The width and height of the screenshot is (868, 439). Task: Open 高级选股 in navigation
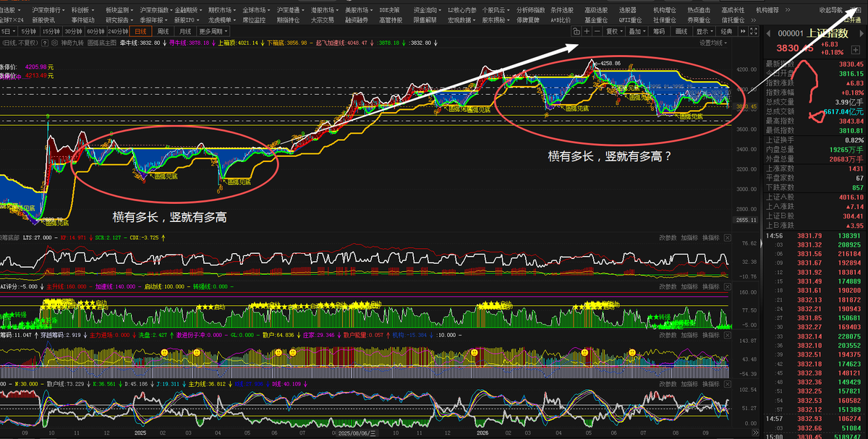click(596, 10)
